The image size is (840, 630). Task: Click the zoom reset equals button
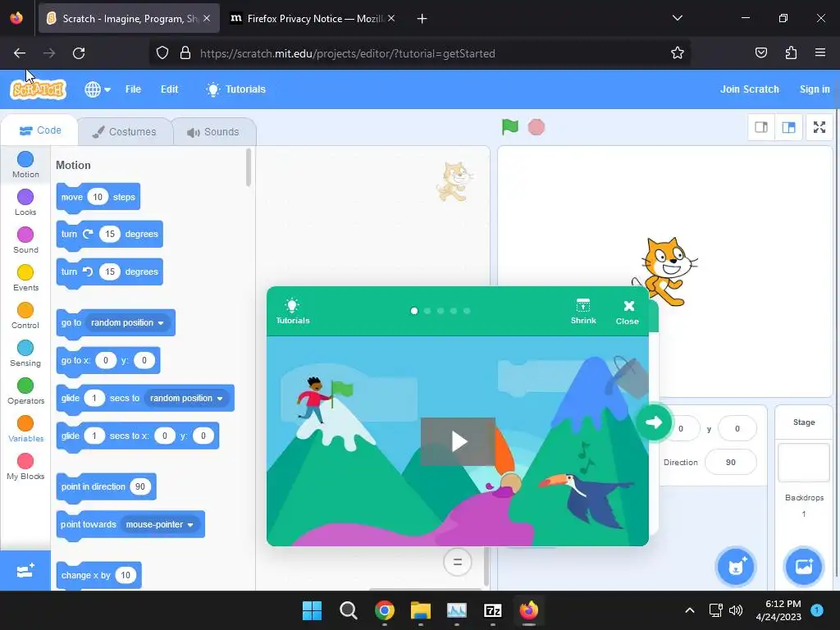coord(458,562)
